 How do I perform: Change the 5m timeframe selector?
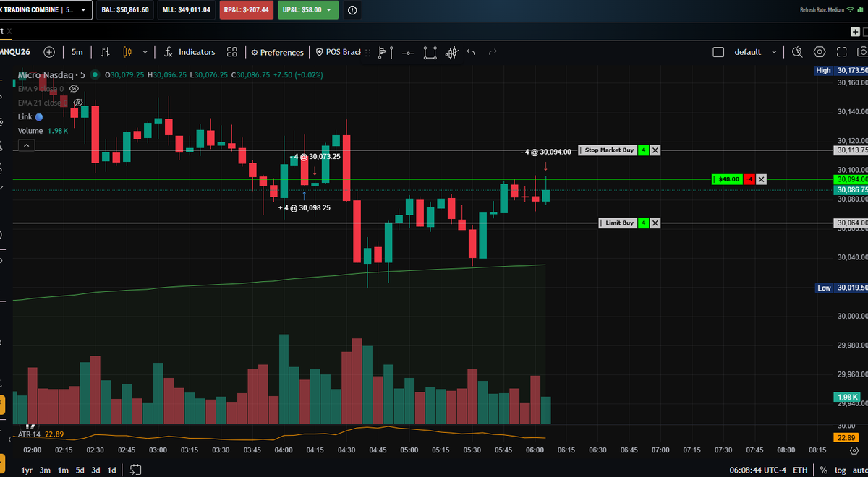[x=77, y=52]
